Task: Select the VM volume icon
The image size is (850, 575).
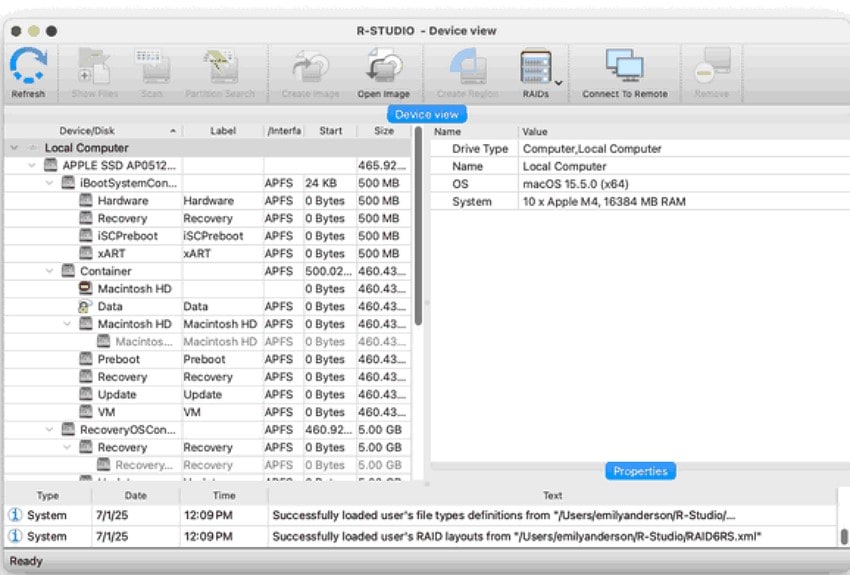Action: [86, 412]
